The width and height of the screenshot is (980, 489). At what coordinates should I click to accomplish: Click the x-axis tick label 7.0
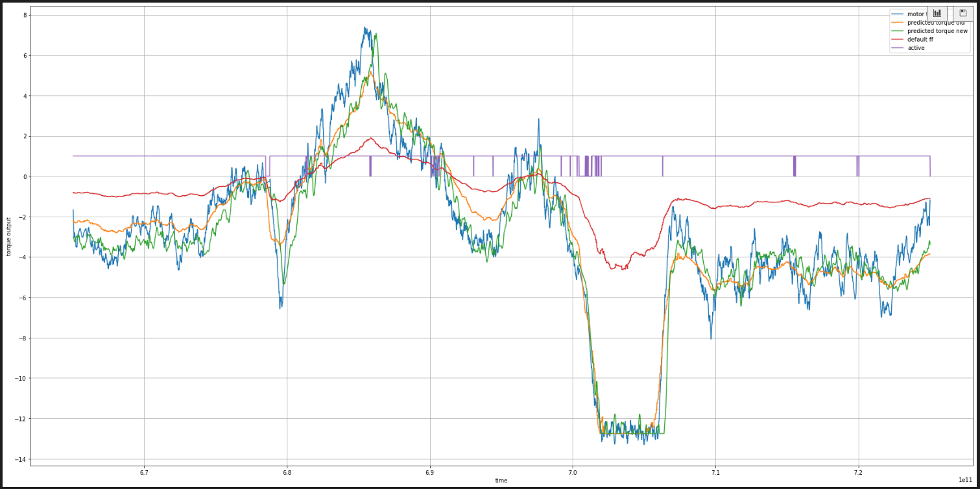point(573,472)
